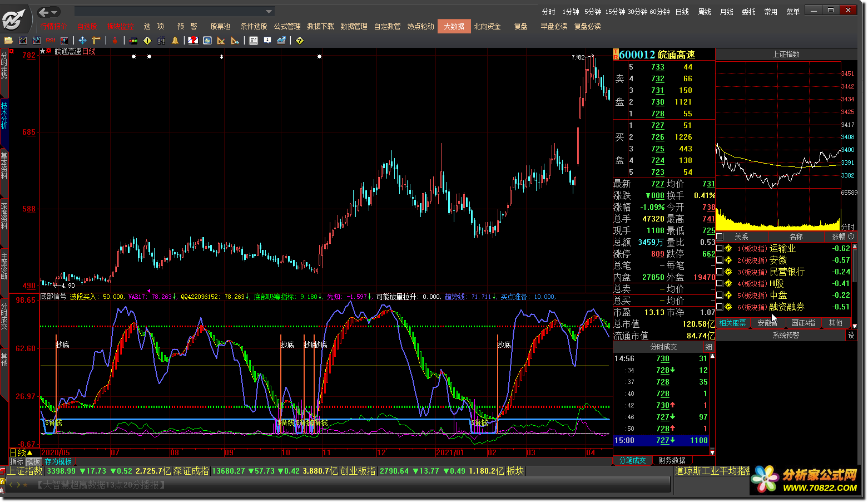Open the folder icon in toolbar

pyautogui.click(x=8, y=40)
